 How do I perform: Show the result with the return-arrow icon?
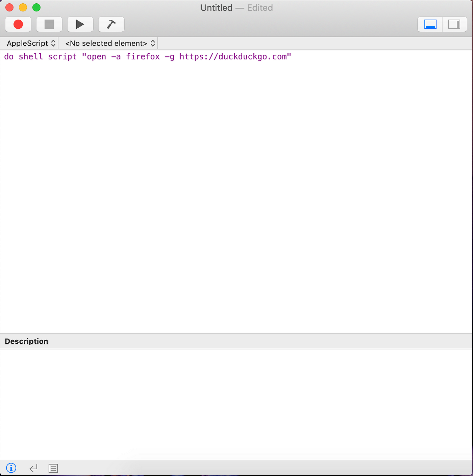(33, 468)
